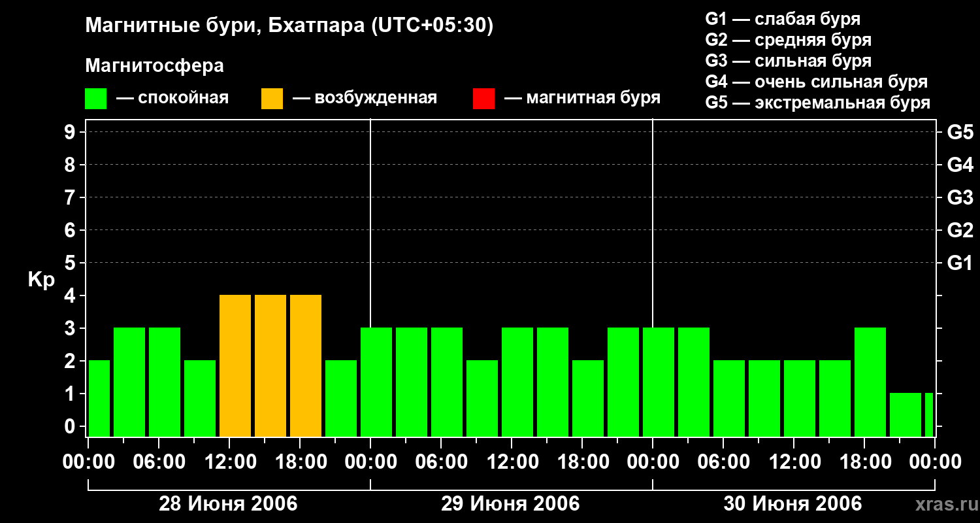Click the green Kp 3 bar at 18:00 June 30
The width and height of the screenshot is (980, 523).
pos(870,382)
